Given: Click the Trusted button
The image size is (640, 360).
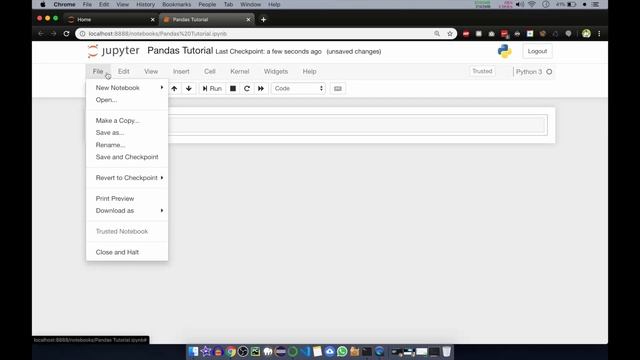Looking at the screenshot, I should [x=482, y=71].
